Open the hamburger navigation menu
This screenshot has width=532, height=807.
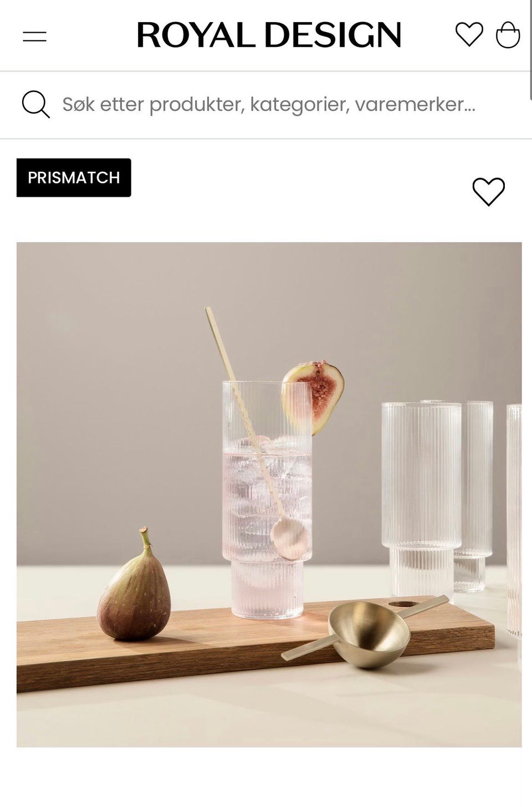pos(34,37)
